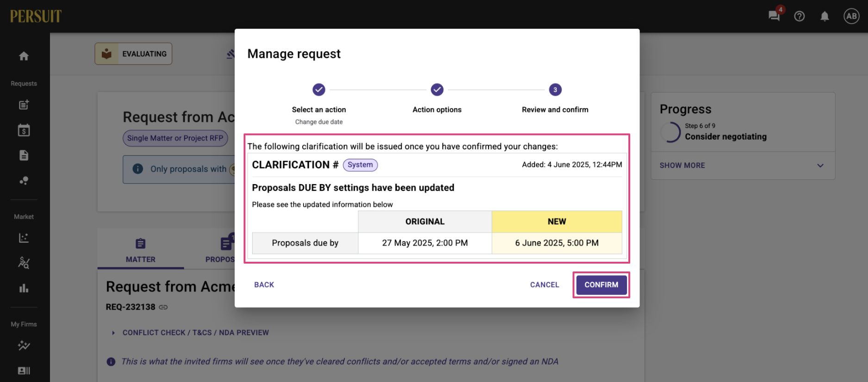
Task: Click the Consider negotiating step text
Action: coord(725,137)
